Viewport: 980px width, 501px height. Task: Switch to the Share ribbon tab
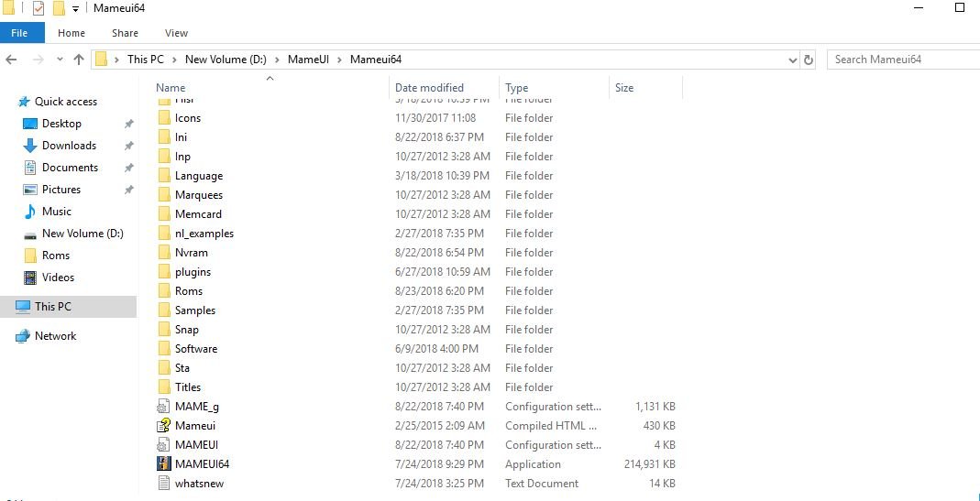pos(125,33)
